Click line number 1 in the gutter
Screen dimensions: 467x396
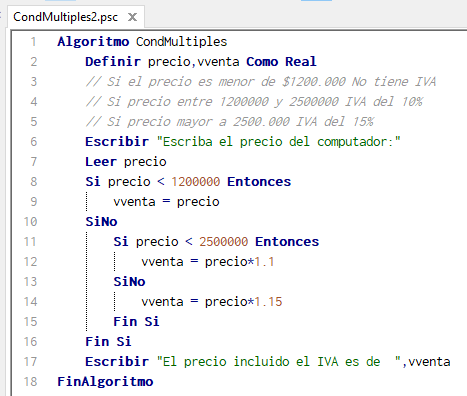34,42
